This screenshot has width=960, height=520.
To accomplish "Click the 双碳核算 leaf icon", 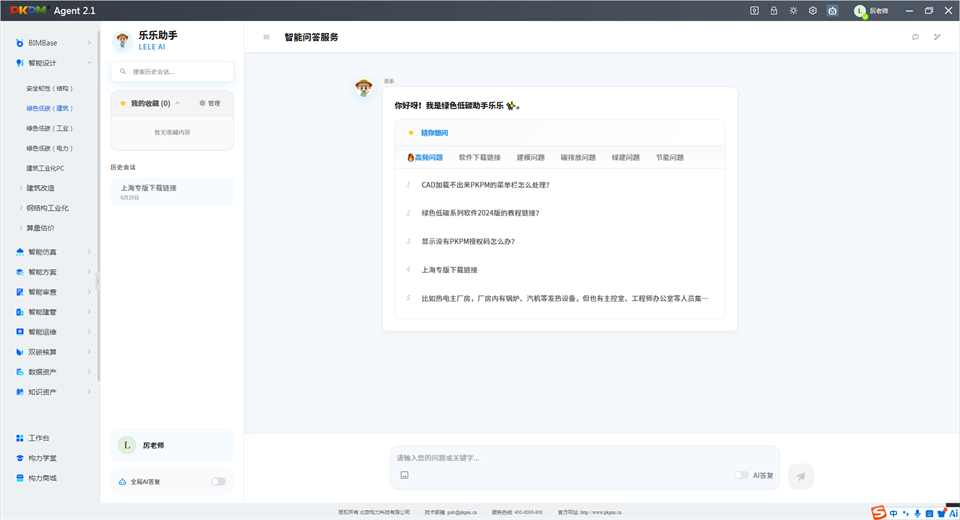I will [20, 352].
